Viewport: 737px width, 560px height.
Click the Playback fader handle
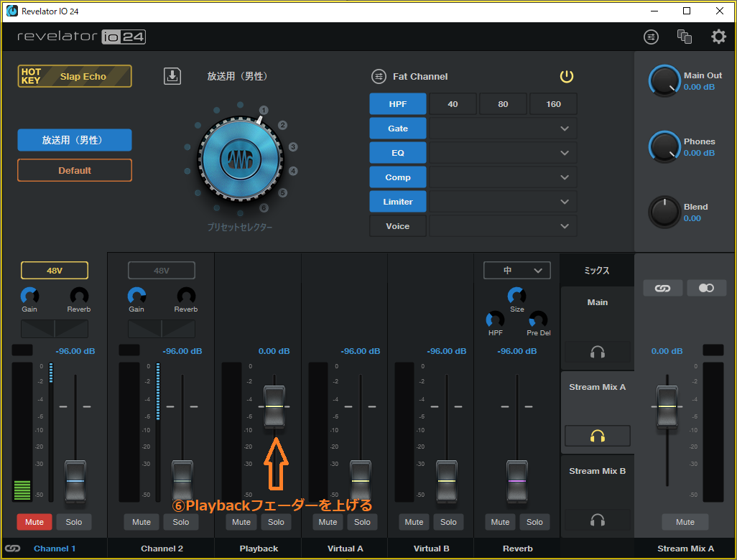coord(274,406)
